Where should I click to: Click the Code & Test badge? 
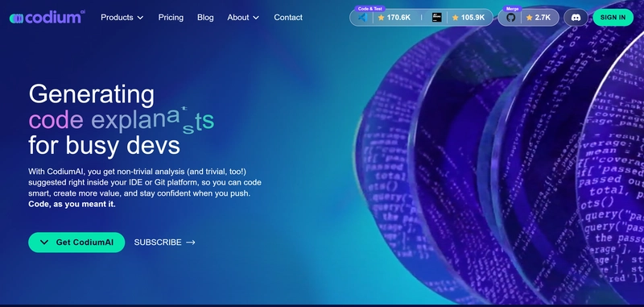click(370, 9)
